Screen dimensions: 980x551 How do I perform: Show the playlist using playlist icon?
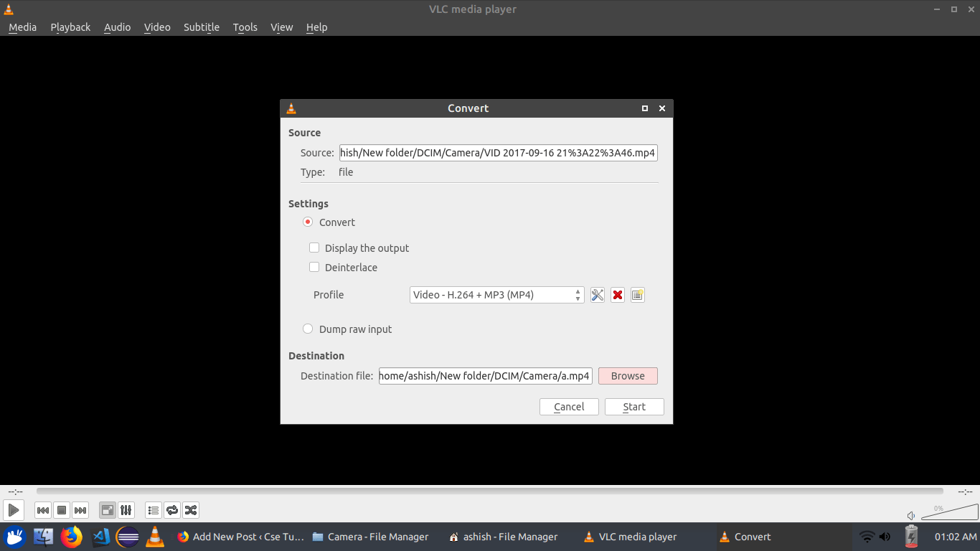coord(153,509)
